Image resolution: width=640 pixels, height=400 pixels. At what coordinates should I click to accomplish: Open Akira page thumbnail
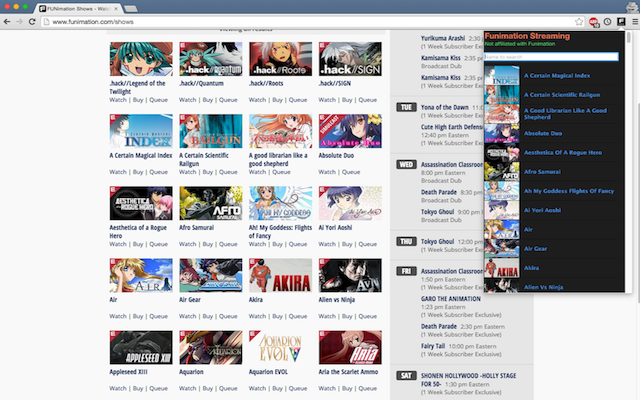tap(280, 276)
